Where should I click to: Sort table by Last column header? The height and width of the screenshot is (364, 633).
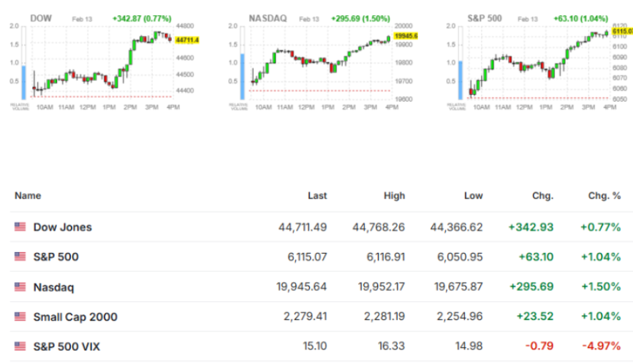(317, 196)
